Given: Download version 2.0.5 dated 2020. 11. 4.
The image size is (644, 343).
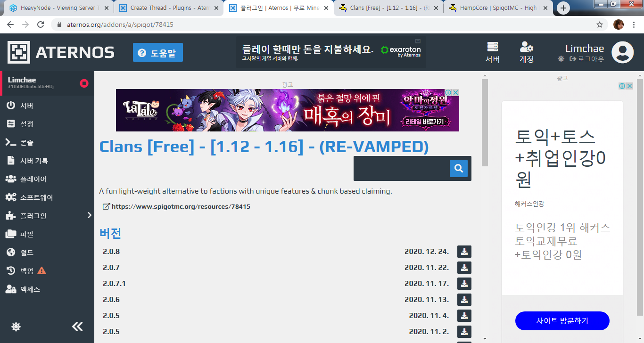Looking at the screenshot, I should (x=464, y=316).
